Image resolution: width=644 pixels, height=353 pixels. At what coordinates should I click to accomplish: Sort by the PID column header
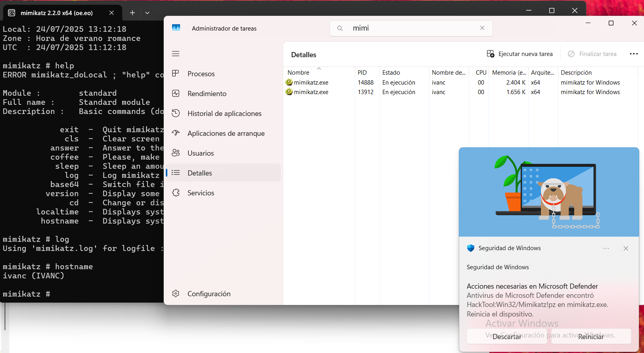pyautogui.click(x=367, y=72)
